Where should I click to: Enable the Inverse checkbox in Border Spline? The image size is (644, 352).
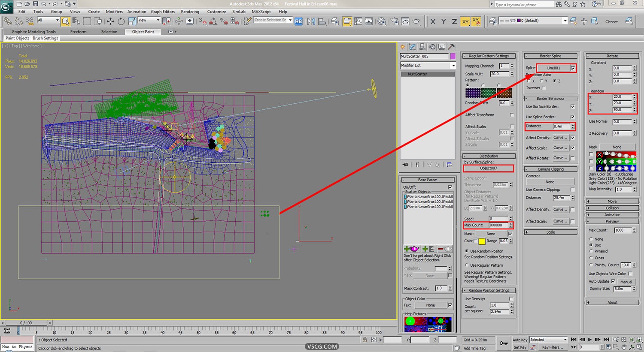click(x=544, y=88)
